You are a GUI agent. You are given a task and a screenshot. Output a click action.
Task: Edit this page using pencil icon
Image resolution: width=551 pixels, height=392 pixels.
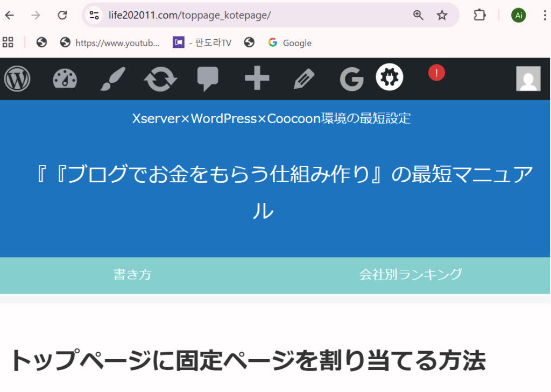(x=304, y=80)
